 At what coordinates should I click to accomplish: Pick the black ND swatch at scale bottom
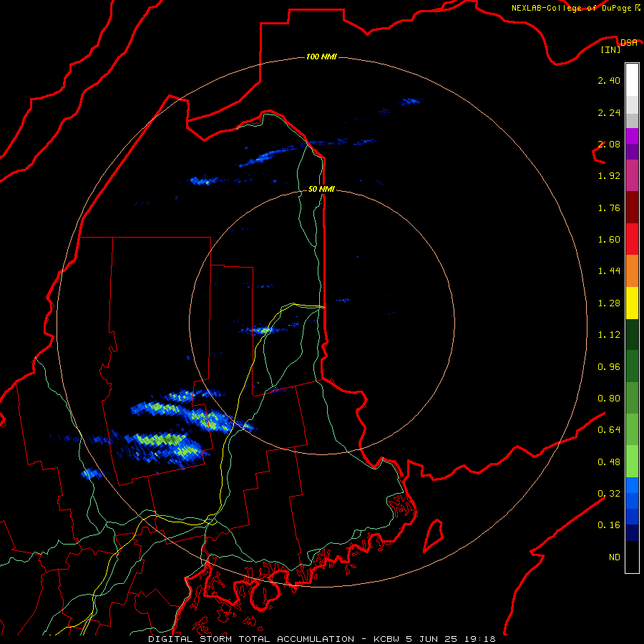632,557
